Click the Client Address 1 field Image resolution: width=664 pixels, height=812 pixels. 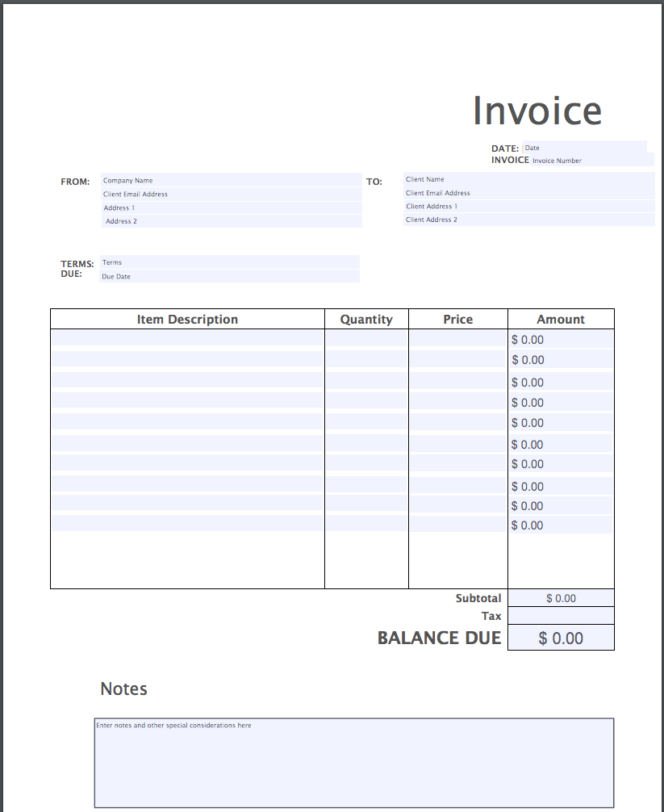click(x=528, y=206)
